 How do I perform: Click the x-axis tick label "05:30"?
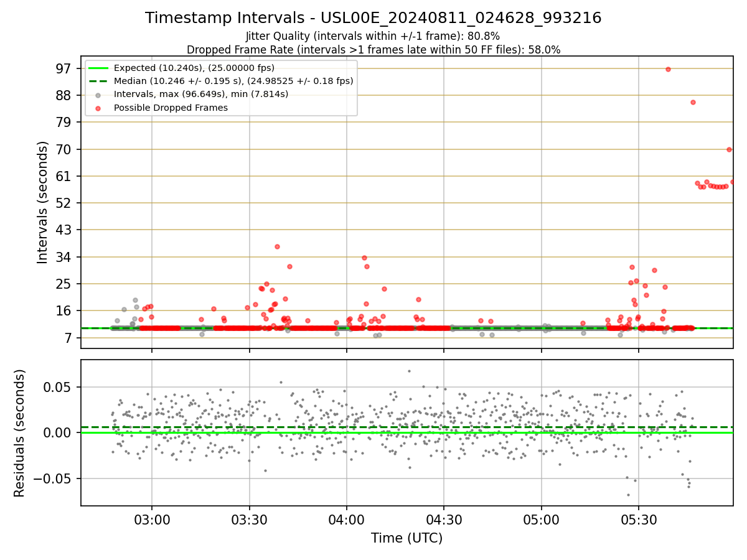639,520
